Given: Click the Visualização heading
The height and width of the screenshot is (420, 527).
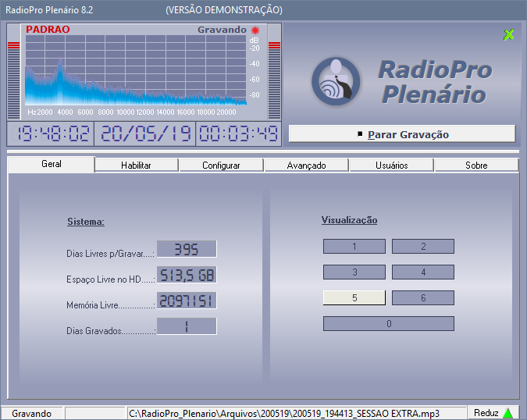Looking at the screenshot, I should click(349, 220).
